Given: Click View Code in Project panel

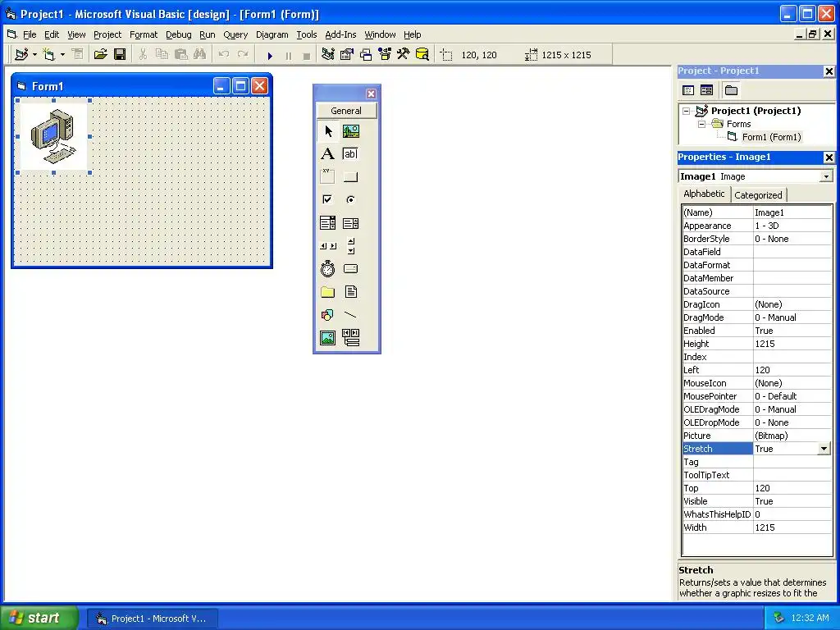Looking at the screenshot, I should 688,90.
